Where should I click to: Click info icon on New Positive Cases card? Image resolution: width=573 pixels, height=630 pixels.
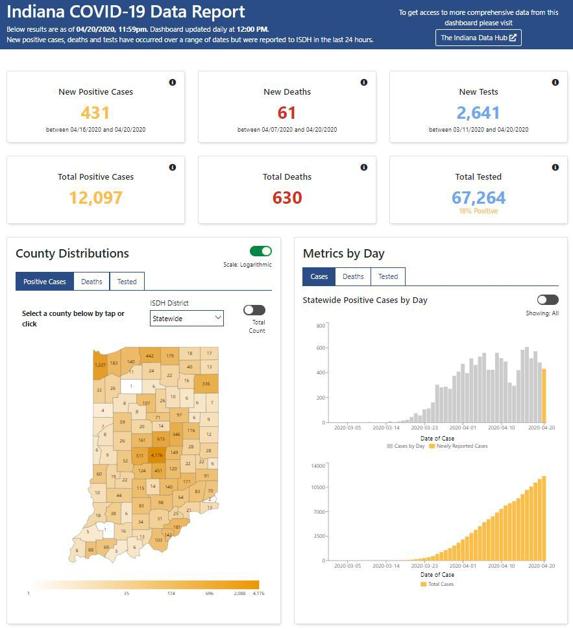pyautogui.click(x=172, y=82)
